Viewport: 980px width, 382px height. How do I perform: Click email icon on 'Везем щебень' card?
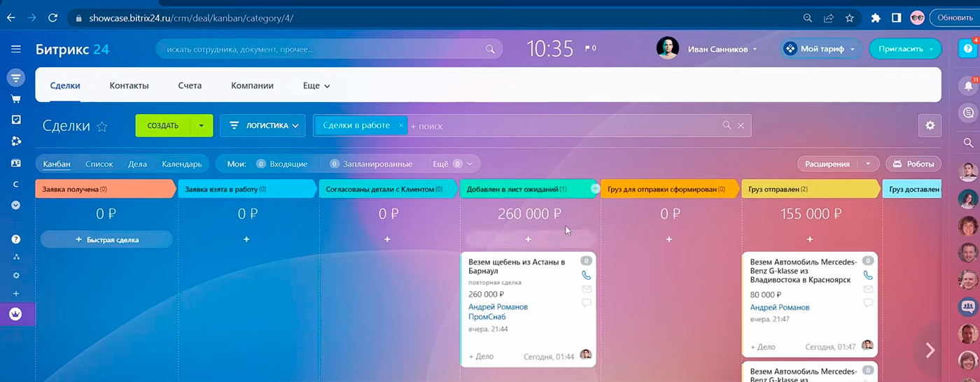586,289
